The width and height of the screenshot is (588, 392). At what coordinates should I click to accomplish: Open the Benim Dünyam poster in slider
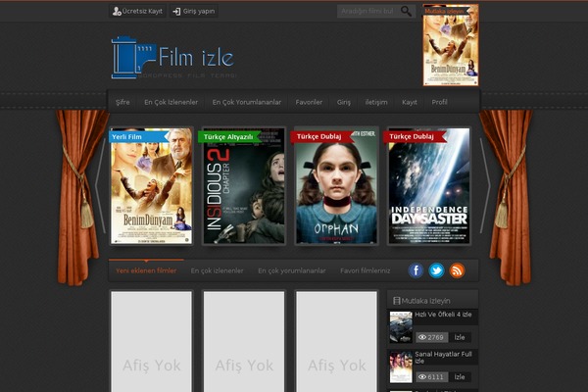tap(152, 186)
